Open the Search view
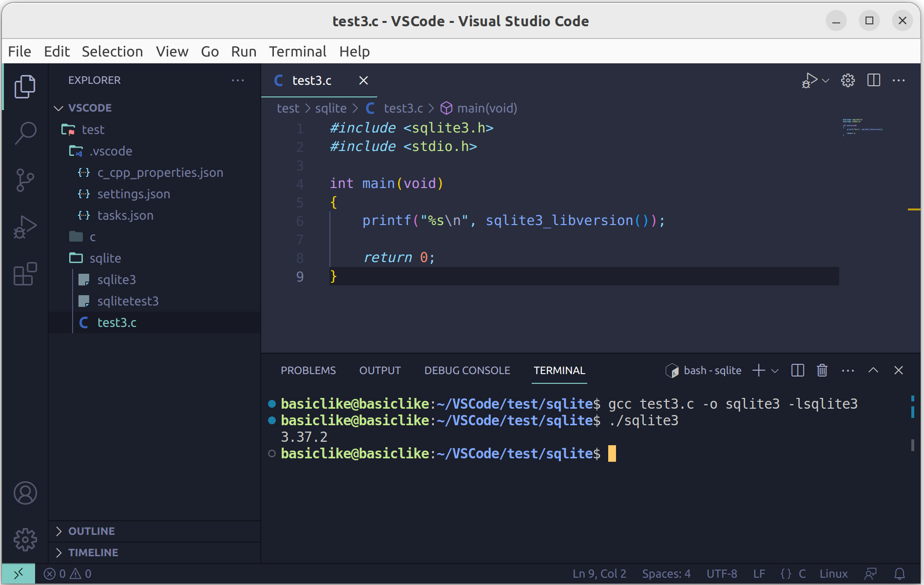Image resolution: width=924 pixels, height=585 pixels. pyautogui.click(x=25, y=133)
